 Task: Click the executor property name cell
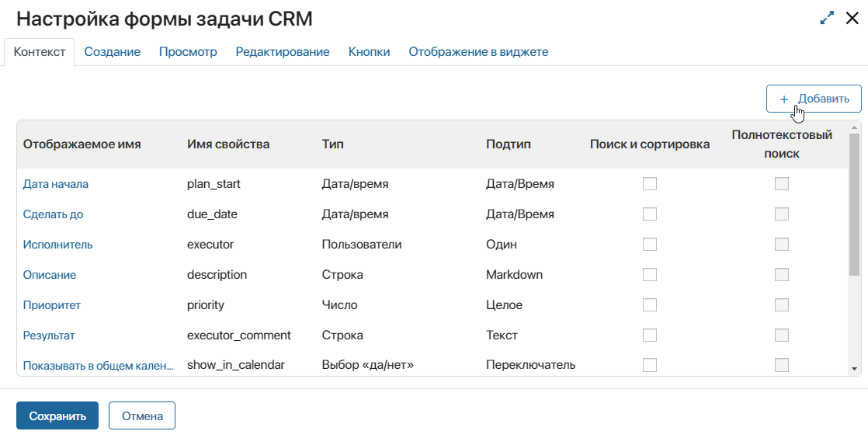pos(210,244)
